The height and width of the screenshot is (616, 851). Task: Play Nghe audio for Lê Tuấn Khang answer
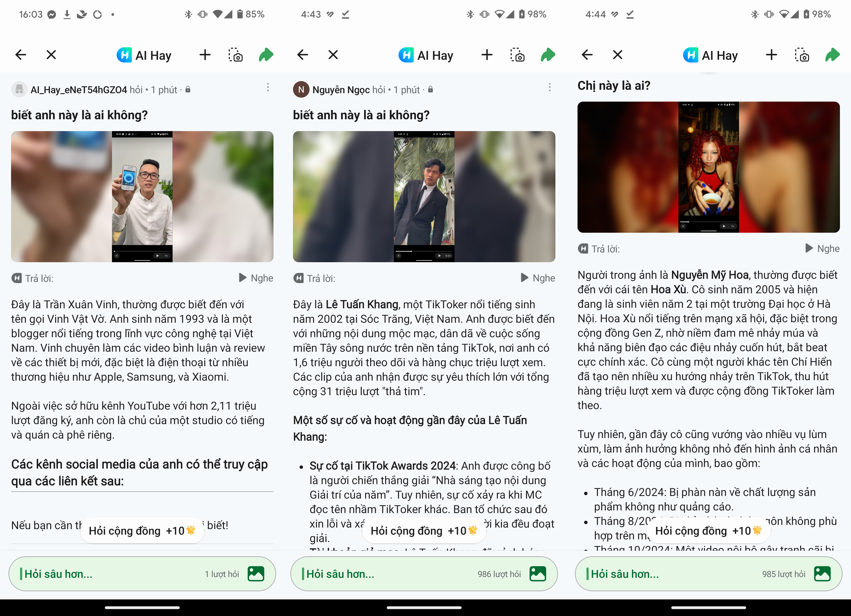538,278
